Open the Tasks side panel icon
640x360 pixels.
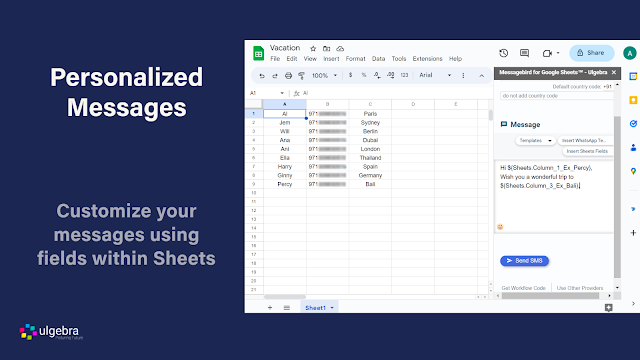click(633, 124)
